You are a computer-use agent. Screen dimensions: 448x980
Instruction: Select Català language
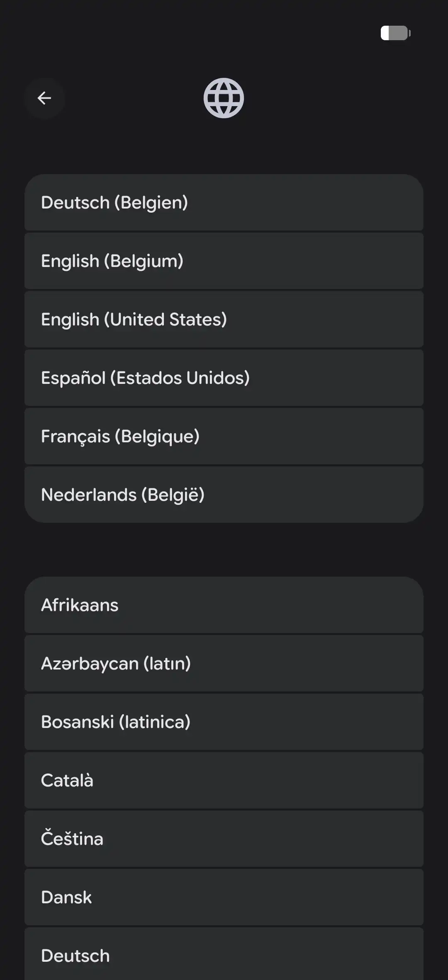pos(224,781)
